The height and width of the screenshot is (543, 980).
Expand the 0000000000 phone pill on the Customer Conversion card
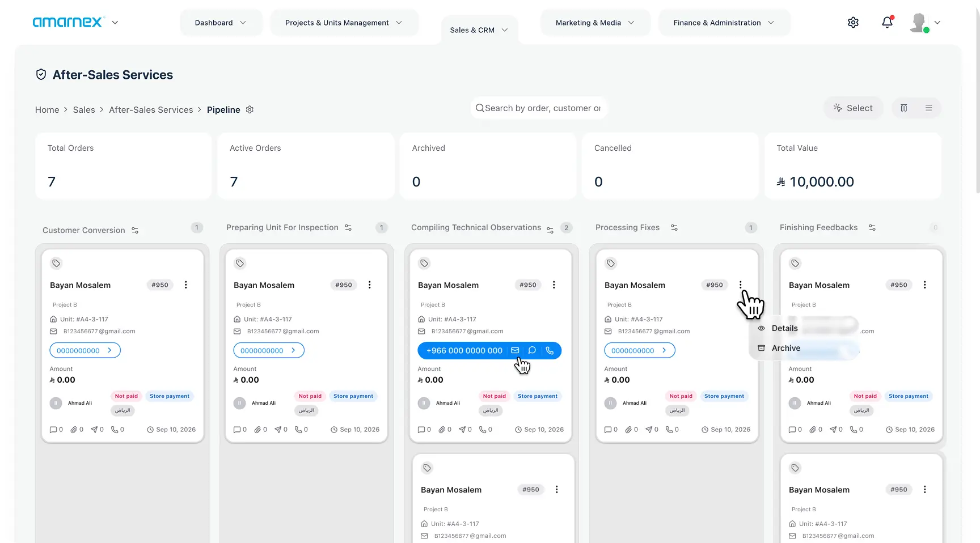pyautogui.click(x=85, y=350)
